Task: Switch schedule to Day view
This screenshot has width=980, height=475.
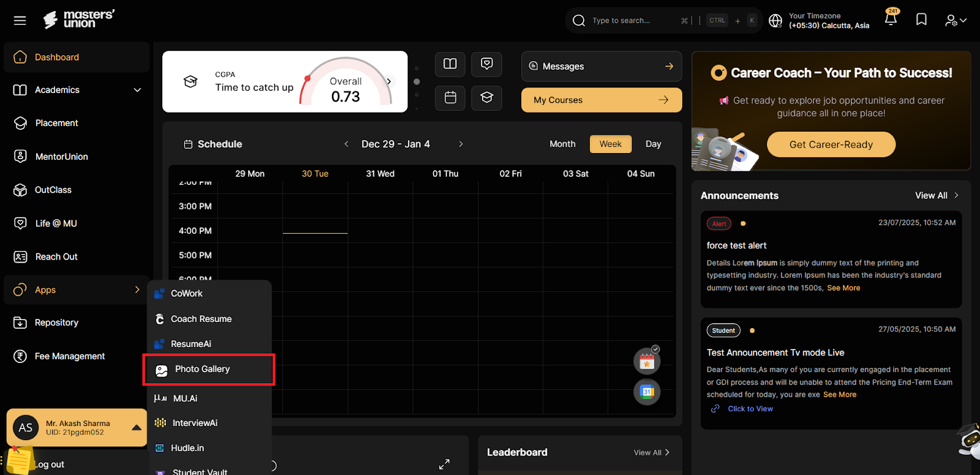Action: point(653,144)
